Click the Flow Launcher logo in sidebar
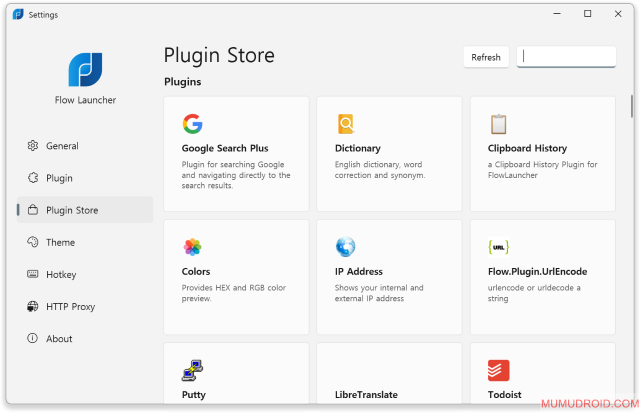The height and width of the screenshot is (413, 640). coord(85,69)
